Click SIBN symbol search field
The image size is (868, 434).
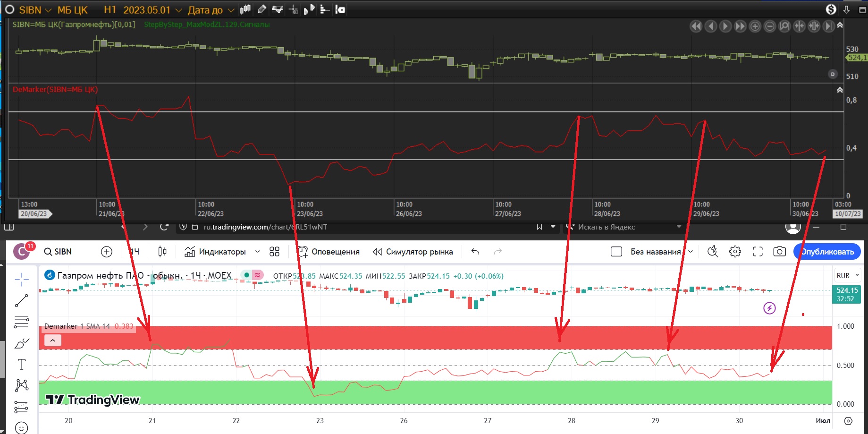pyautogui.click(x=59, y=252)
